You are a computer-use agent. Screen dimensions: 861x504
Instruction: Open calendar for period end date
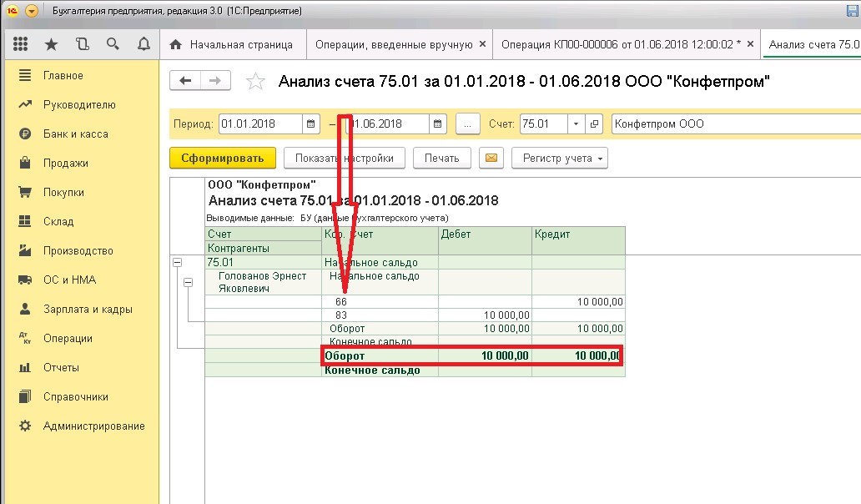click(437, 123)
